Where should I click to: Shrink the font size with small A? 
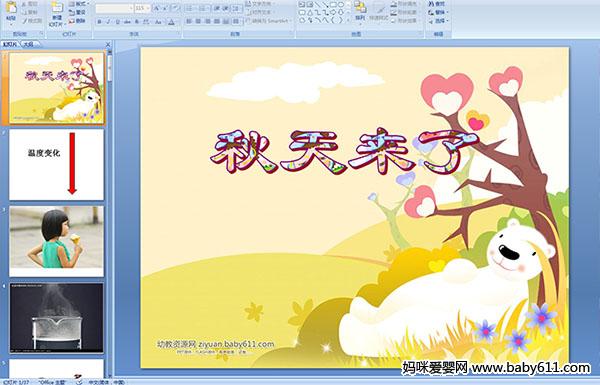click(165, 8)
